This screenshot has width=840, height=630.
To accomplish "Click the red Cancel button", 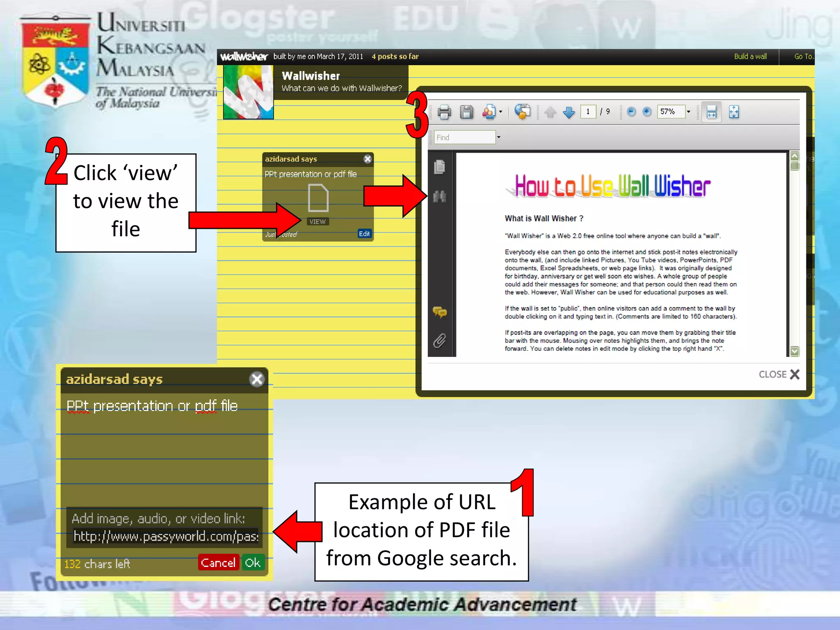I will 218,562.
